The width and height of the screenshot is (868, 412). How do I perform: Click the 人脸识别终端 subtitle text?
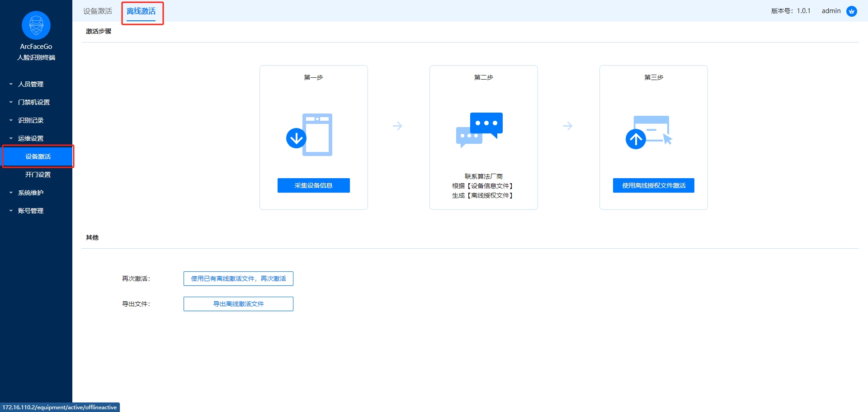(x=36, y=57)
